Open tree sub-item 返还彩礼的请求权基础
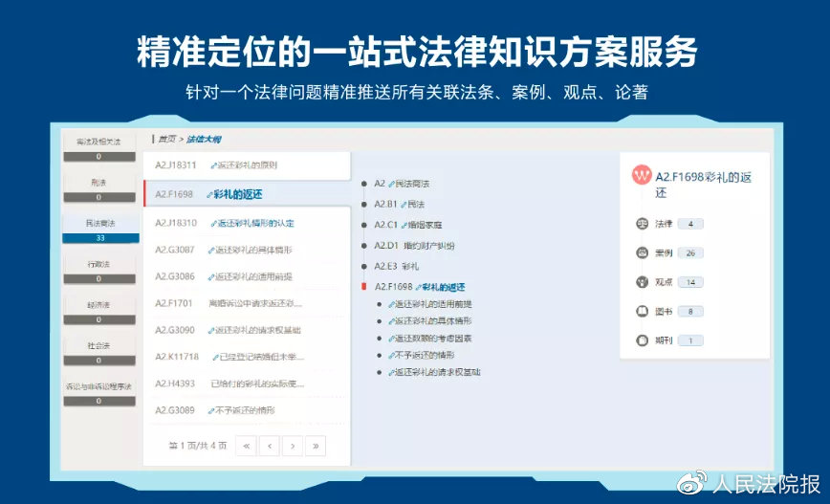The image size is (830, 504). pos(434,373)
